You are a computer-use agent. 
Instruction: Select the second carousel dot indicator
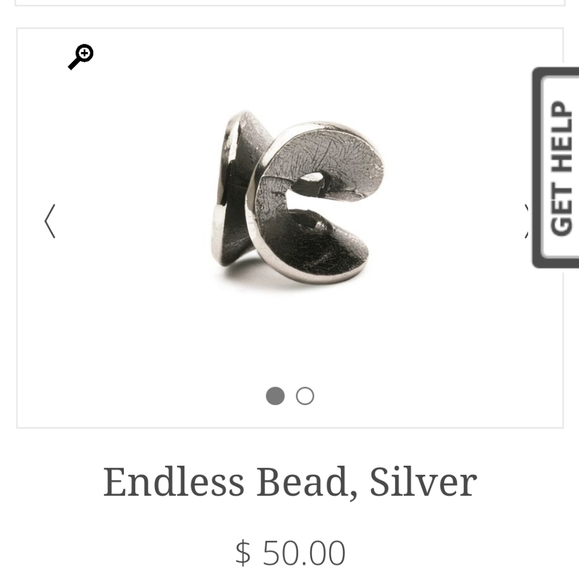coord(305,396)
